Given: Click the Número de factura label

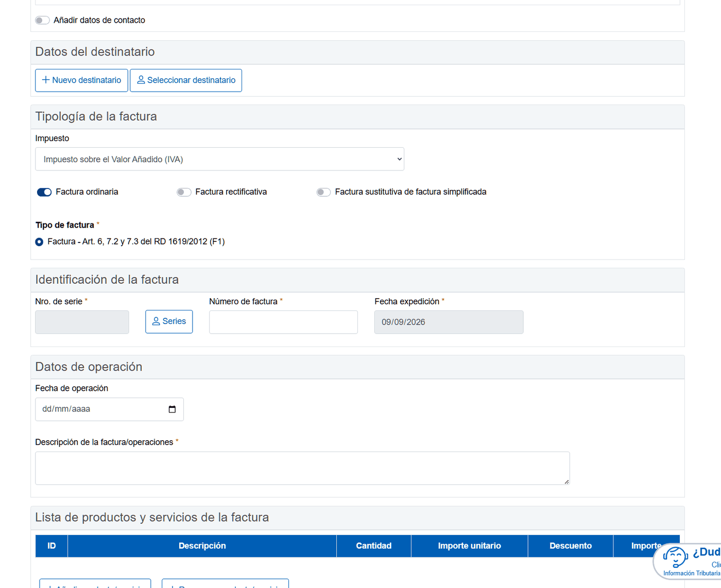Looking at the screenshot, I should [x=243, y=302].
